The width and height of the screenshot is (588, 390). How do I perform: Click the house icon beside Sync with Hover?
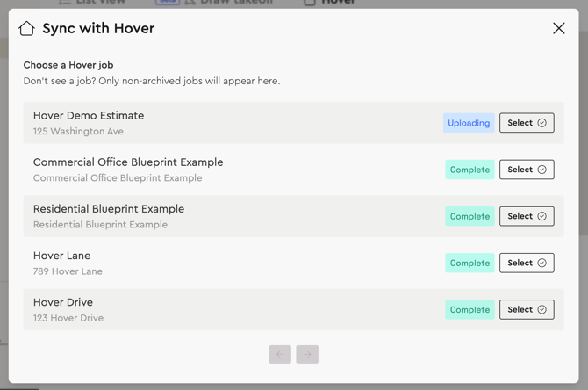tap(27, 28)
